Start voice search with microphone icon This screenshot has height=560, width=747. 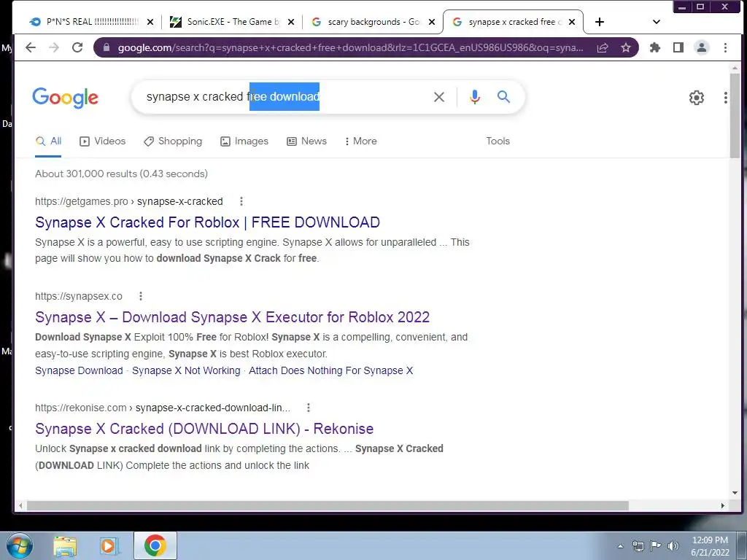click(x=474, y=97)
